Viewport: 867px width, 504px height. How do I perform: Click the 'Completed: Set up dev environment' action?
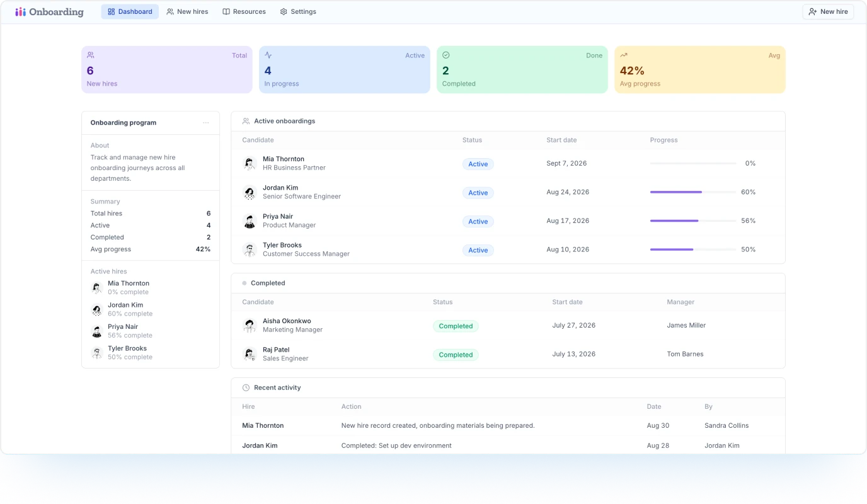(x=396, y=445)
